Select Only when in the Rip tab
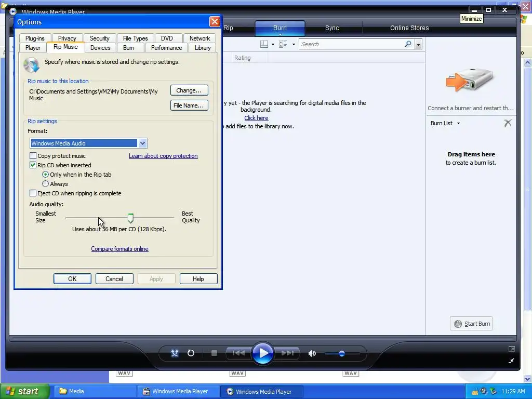 point(46,175)
